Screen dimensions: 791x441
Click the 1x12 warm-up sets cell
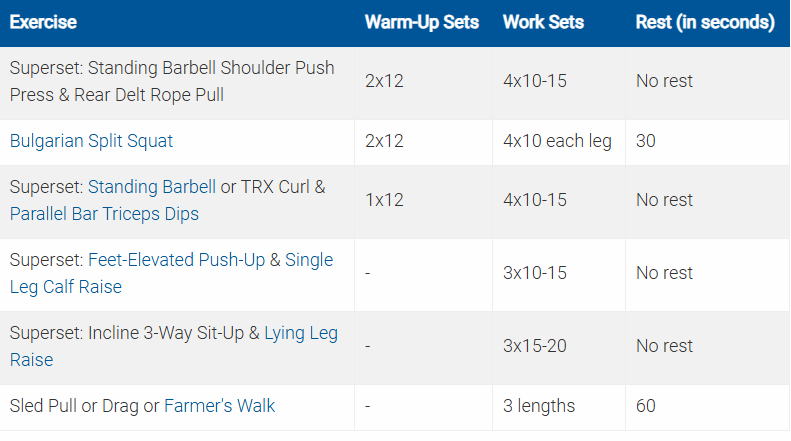(x=384, y=200)
